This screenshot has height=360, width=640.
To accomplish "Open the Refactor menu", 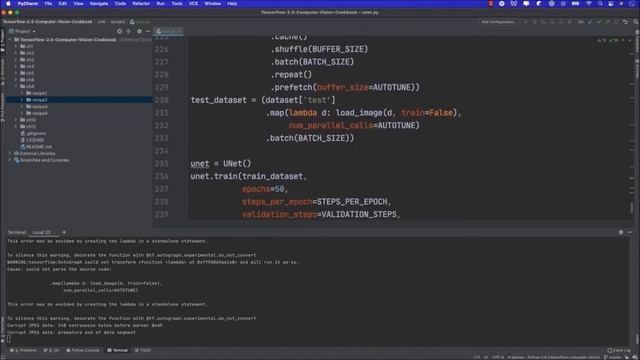I will point(141,4).
